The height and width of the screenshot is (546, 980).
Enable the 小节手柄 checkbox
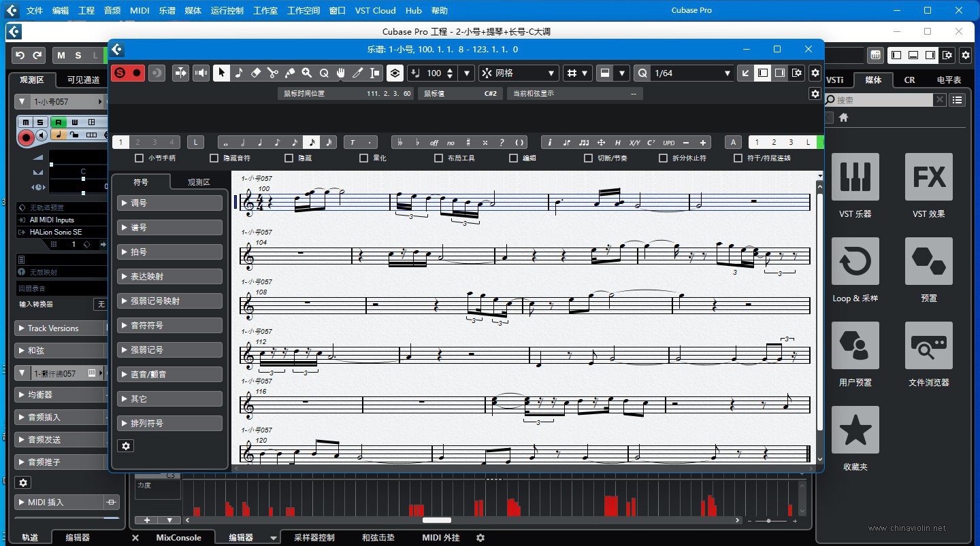[x=140, y=158]
